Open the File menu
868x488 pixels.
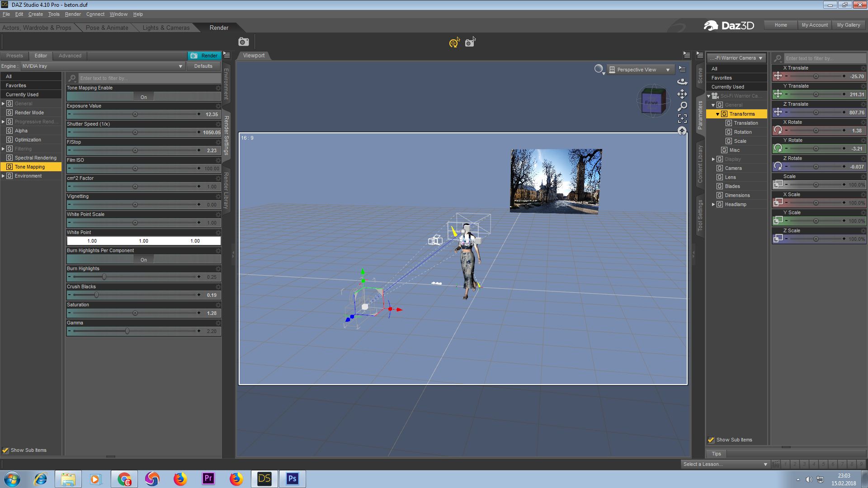point(6,14)
